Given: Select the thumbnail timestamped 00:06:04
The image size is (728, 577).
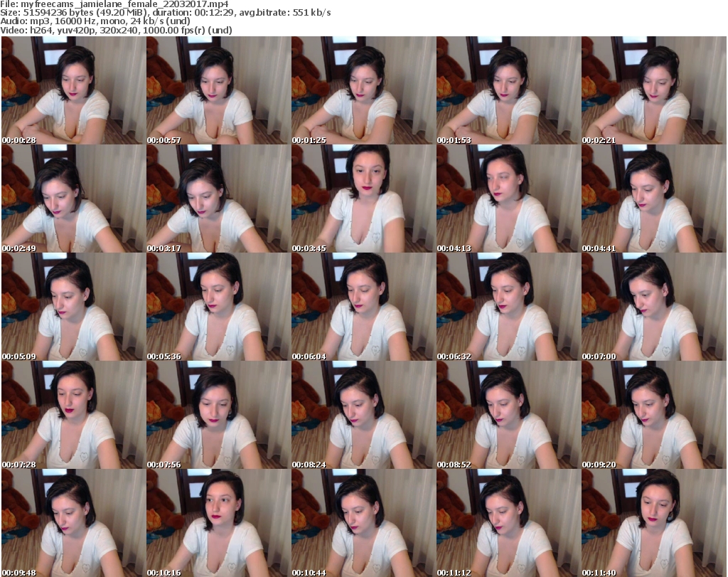Looking at the screenshot, I should (x=363, y=307).
